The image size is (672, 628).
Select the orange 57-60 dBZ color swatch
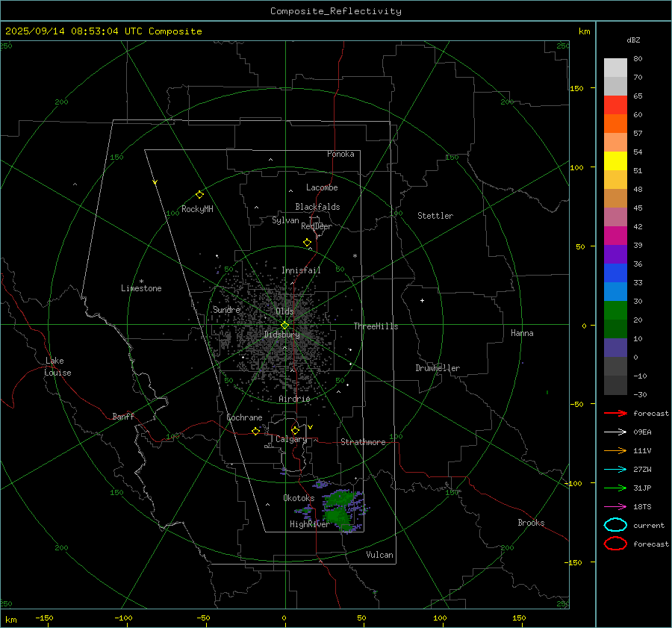click(x=615, y=123)
